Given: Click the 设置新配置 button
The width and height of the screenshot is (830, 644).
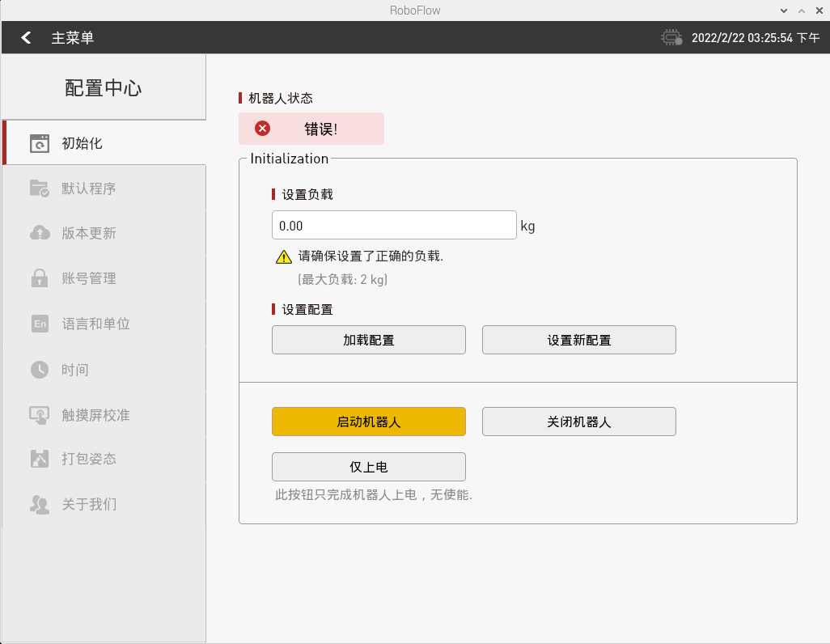Looking at the screenshot, I should pos(578,340).
